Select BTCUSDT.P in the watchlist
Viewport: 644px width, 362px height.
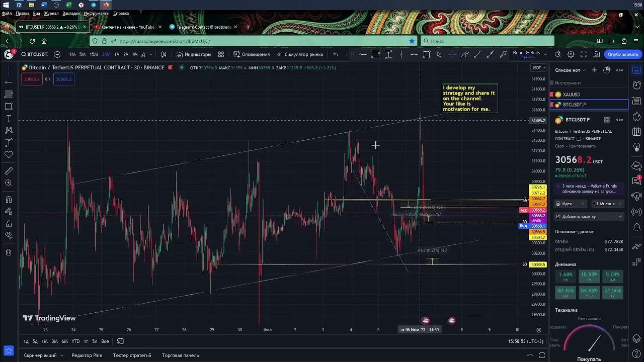point(589,105)
